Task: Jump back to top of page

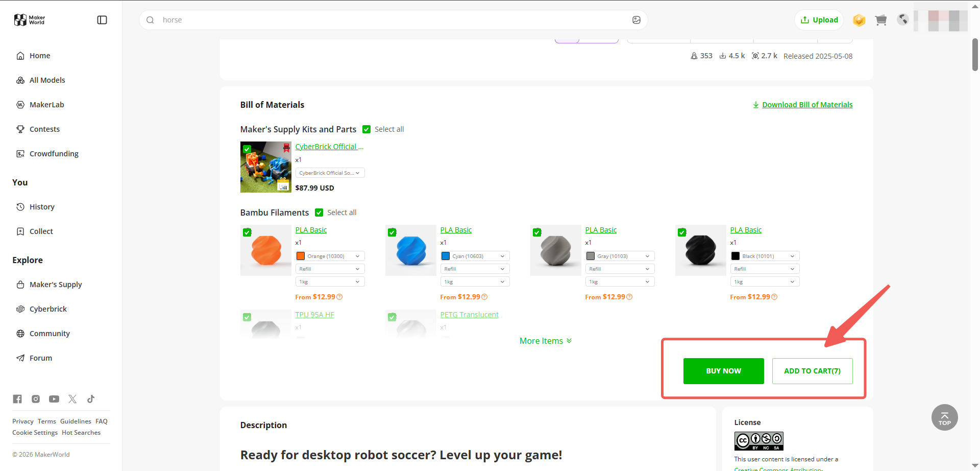Action: [944, 417]
